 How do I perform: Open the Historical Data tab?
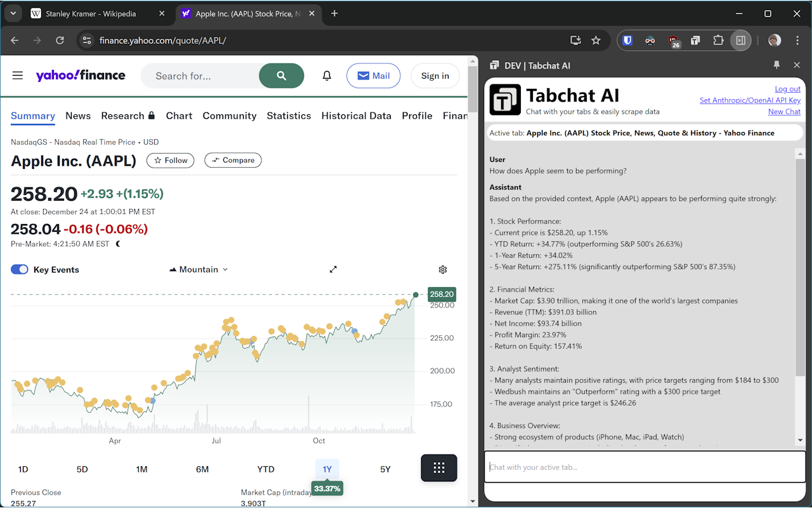pyautogui.click(x=357, y=116)
